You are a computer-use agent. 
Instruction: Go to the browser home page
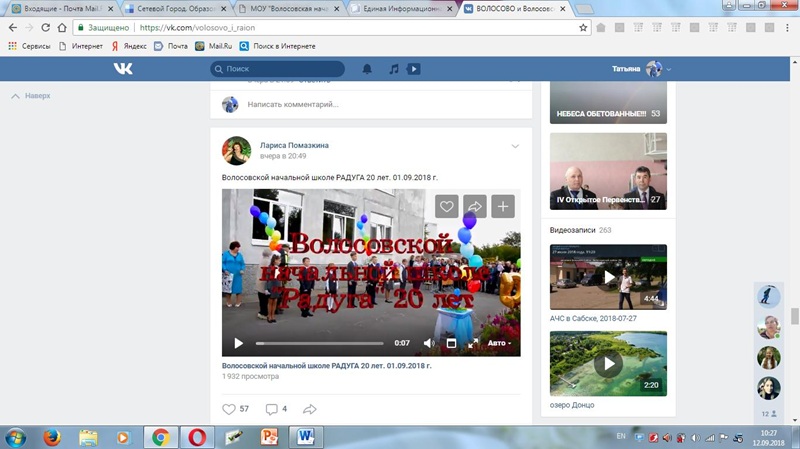click(62, 28)
